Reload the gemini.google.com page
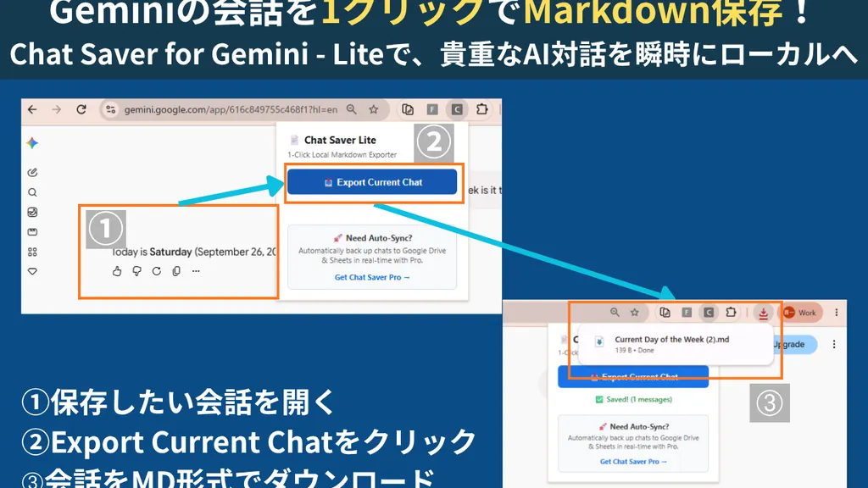Viewport: 868px width, 488px height. click(x=81, y=109)
